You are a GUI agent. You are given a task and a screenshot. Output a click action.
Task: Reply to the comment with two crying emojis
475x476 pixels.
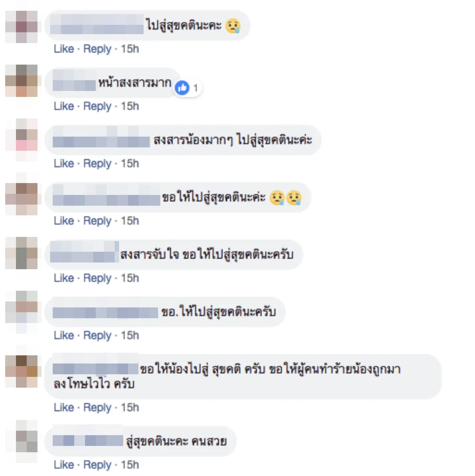(x=97, y=221)
